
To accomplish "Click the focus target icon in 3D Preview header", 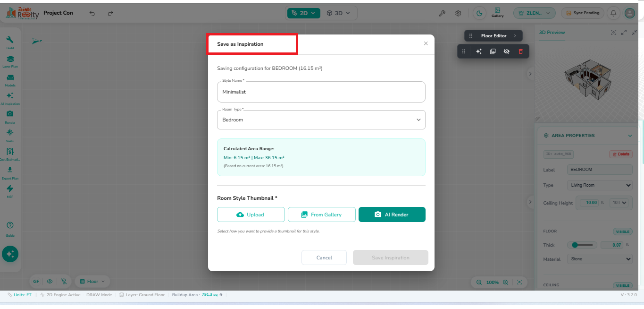I will [x=613, y=32].
